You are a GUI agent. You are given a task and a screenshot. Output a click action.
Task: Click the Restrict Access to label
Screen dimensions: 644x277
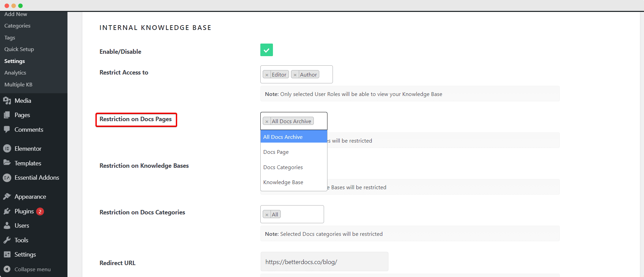tap(124, 72)
